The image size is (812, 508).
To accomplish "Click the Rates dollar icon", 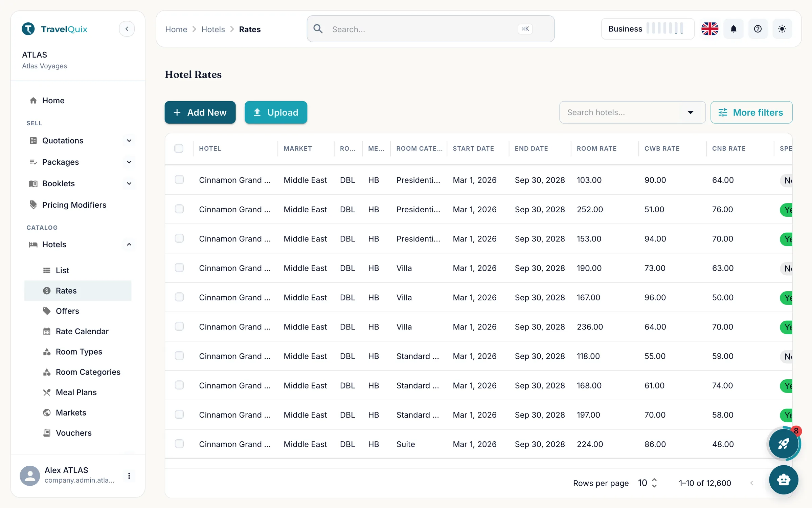I will point(47,291).
